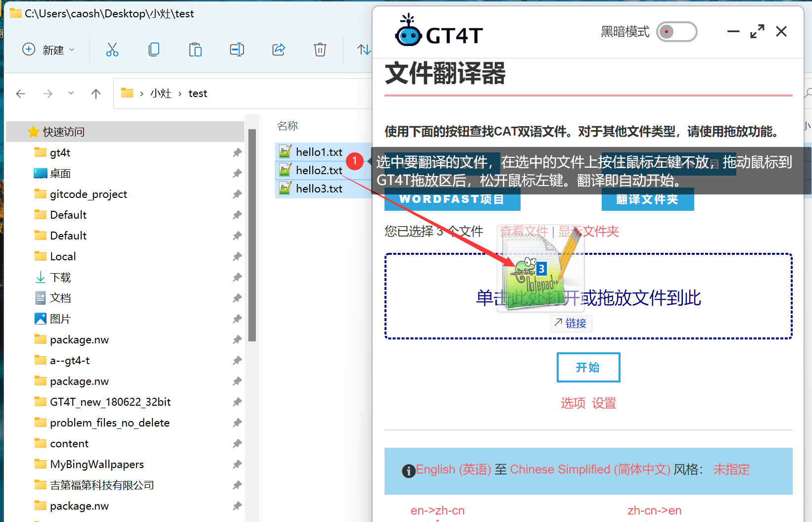Click the Delete trash icon in the toolbar
This screenshot has height=522, width=812.
[x=320, y=49]
